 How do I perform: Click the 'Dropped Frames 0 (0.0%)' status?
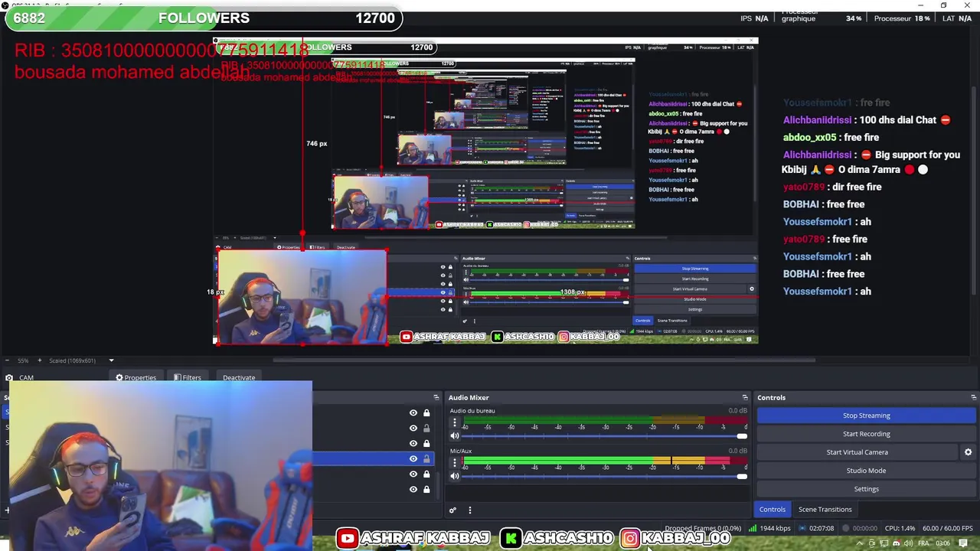tap(702, 528)
